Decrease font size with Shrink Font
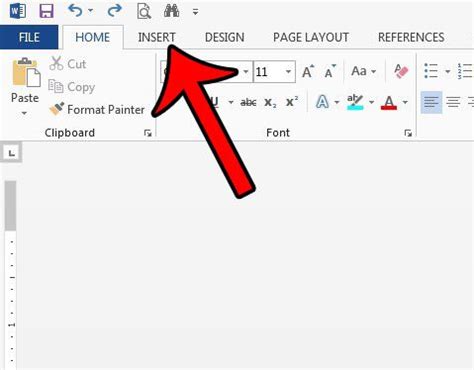474x370 pixels. [330, 71]
